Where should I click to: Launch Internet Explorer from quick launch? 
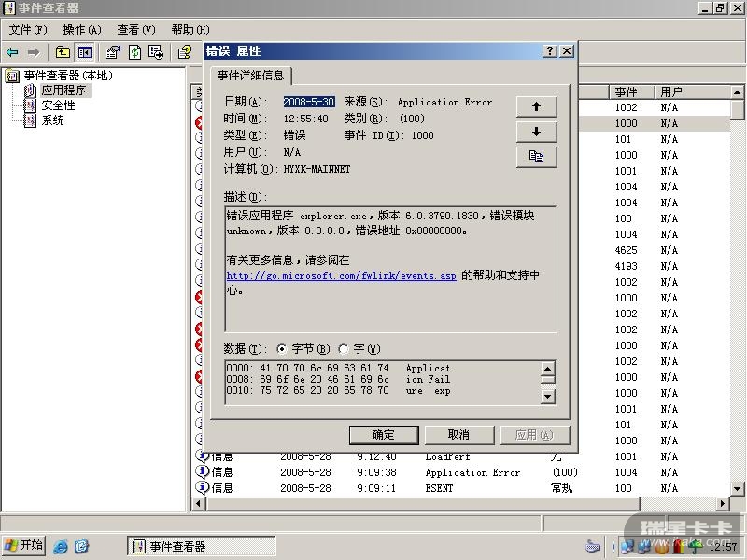[x=61, y=546]
